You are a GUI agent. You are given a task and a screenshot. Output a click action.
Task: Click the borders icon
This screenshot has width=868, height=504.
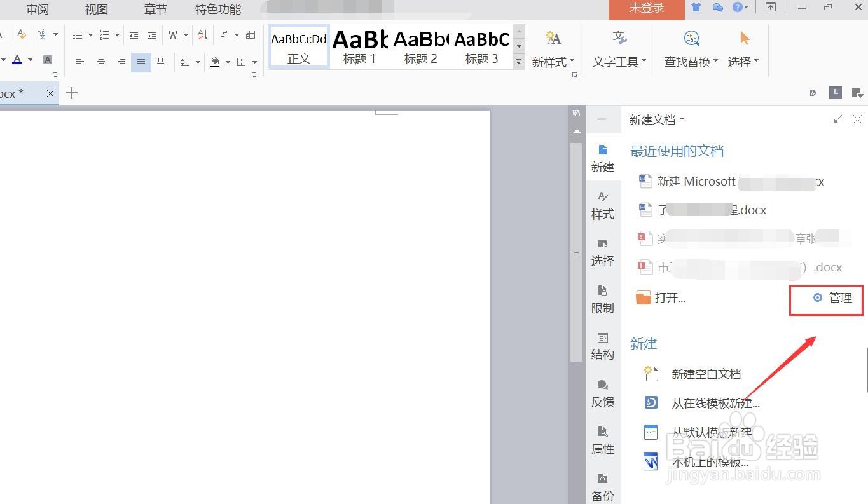(241, 62)
